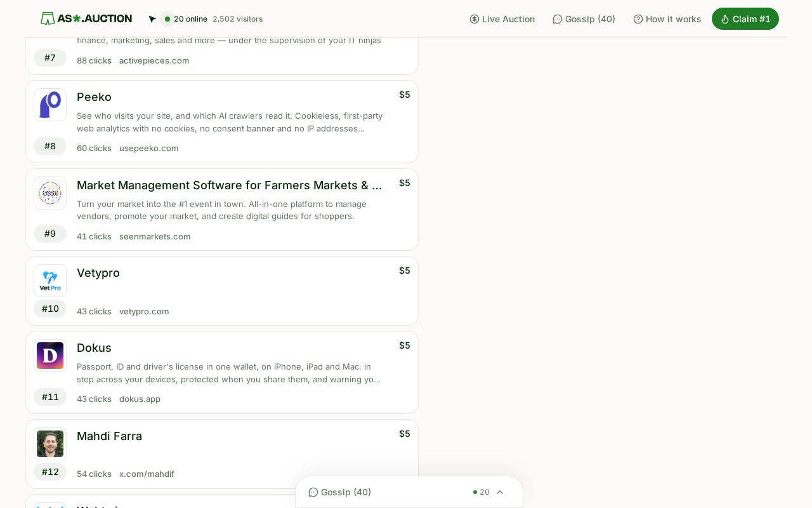Open the Peeko listing title

(x=94, y=97)
